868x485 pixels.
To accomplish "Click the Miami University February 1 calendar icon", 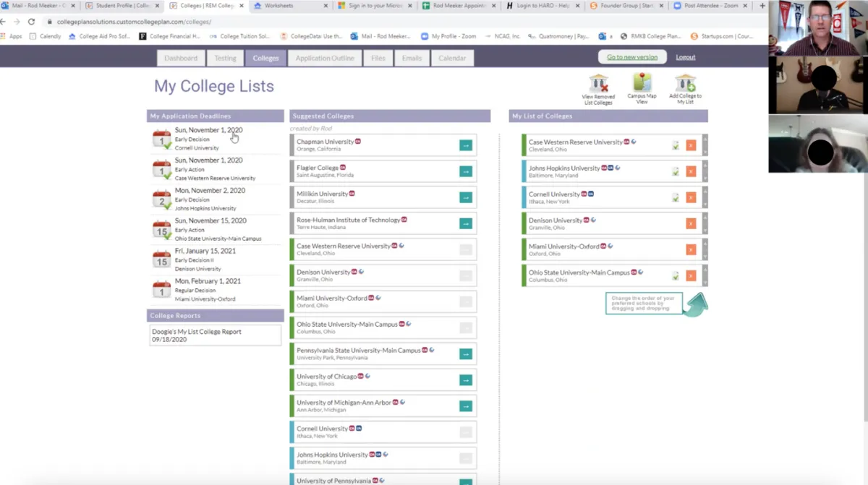I will coord(162,290).
